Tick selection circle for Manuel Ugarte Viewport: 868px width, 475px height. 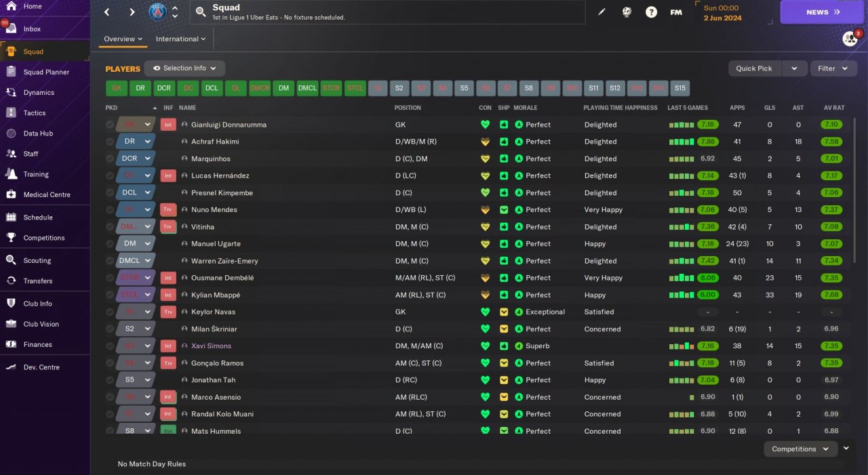110,243
